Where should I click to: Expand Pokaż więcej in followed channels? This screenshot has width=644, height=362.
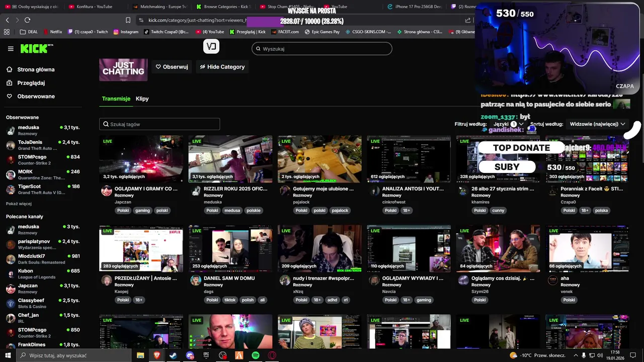19,204
